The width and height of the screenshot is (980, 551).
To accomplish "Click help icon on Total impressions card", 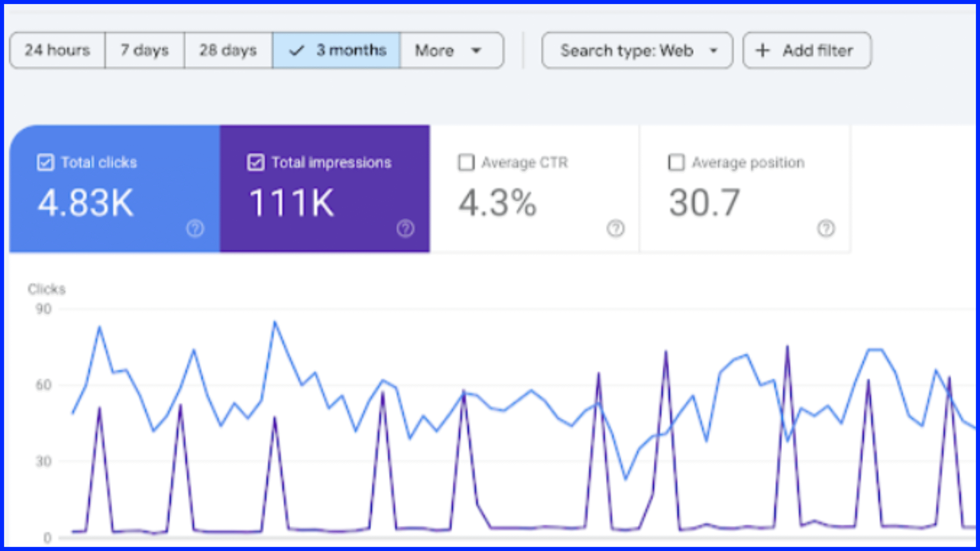I will [405, 228].
